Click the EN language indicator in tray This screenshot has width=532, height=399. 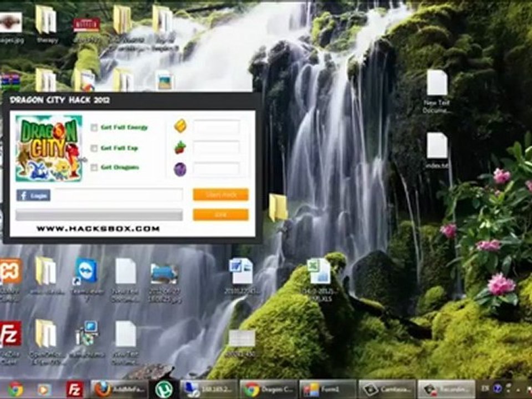tap(485, 388)
